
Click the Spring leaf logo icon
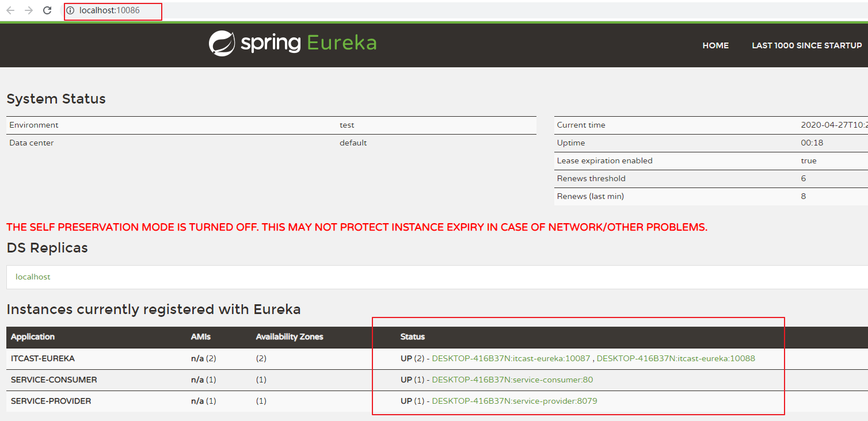[222, 43]
